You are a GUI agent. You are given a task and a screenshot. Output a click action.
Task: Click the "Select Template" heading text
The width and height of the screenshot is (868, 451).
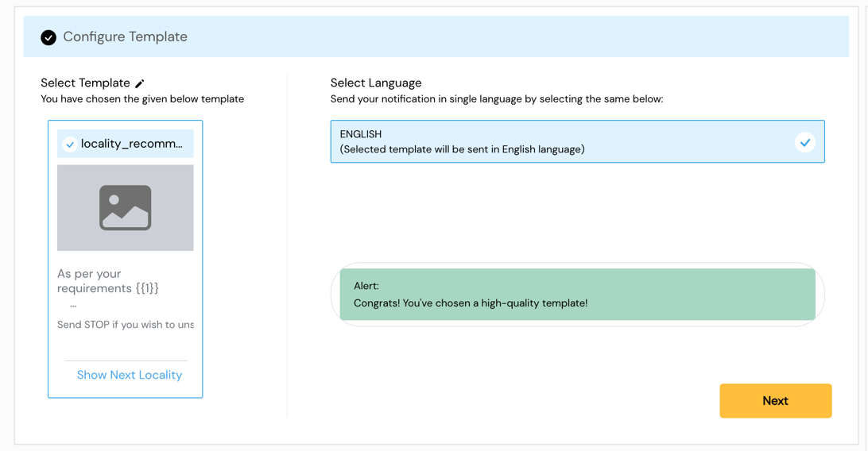(85, 83)
